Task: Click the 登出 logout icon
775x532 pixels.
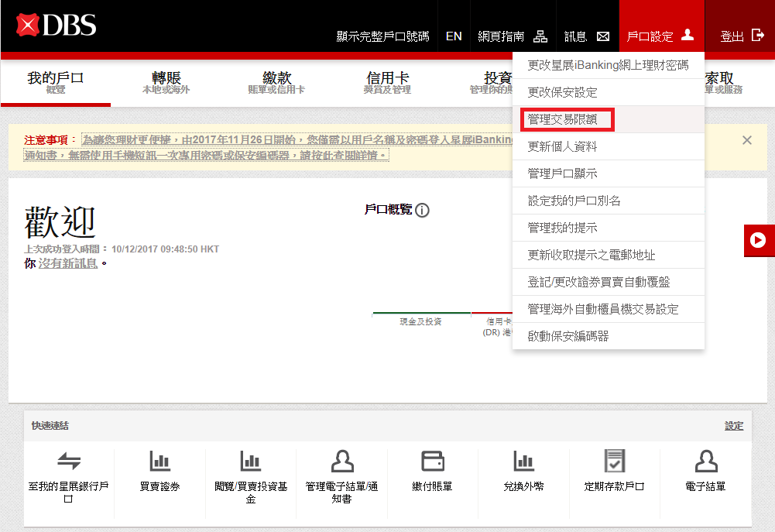Action: [757, 36]
